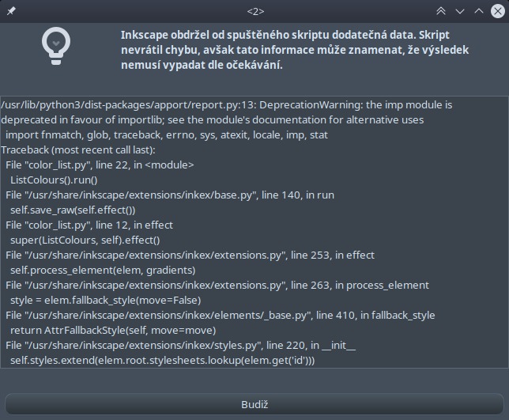Click the 'deprecated in favour of importlib' line
509x420 pixels.
point(213,120)
